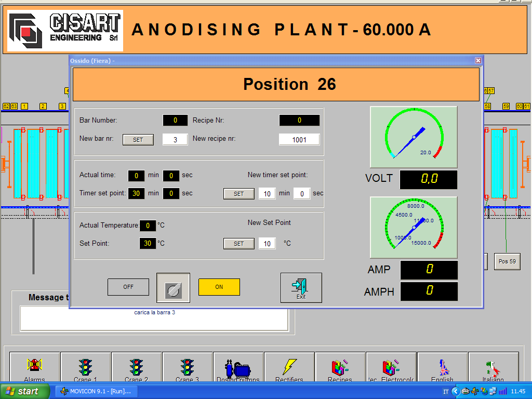The width and height of the screenshot is (532, 399).
Task: Open Crane 1 traffic light icon
Action: (x=86, y=367)
